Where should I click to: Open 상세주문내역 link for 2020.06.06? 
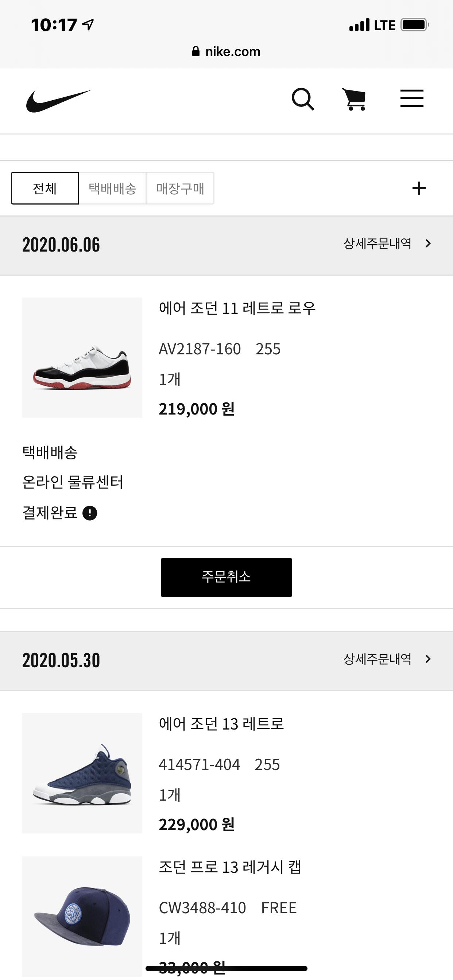377,244
